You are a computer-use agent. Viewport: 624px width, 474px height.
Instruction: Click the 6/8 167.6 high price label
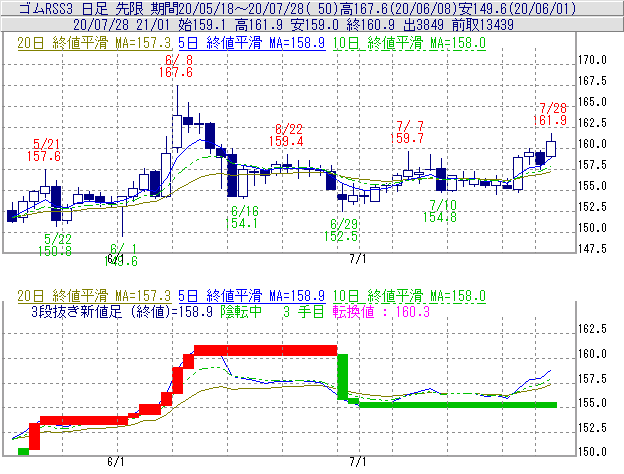[x=176, y=66]
